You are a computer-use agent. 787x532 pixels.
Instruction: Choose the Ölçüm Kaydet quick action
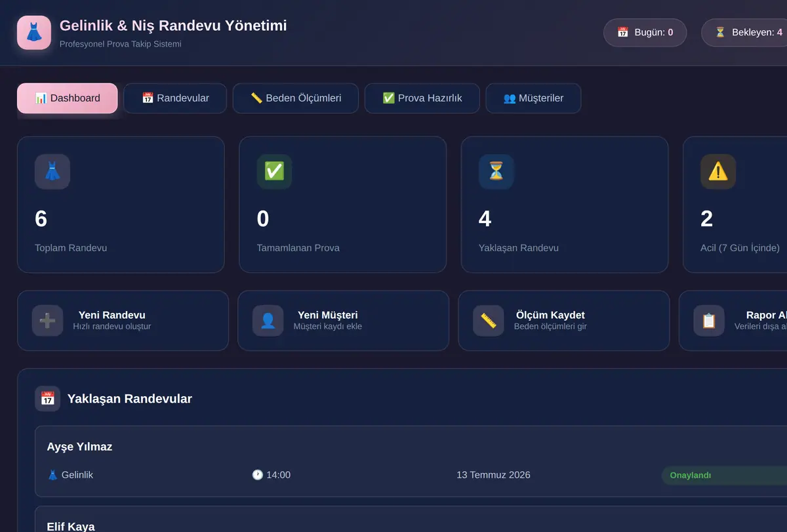pyautogui.click(x=563, y=321)
